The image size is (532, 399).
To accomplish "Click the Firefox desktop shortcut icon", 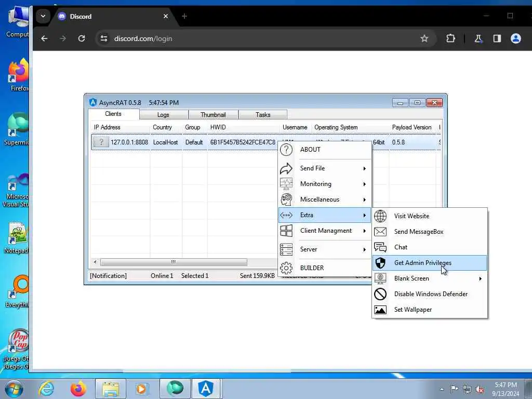I will tap(19, 71).
